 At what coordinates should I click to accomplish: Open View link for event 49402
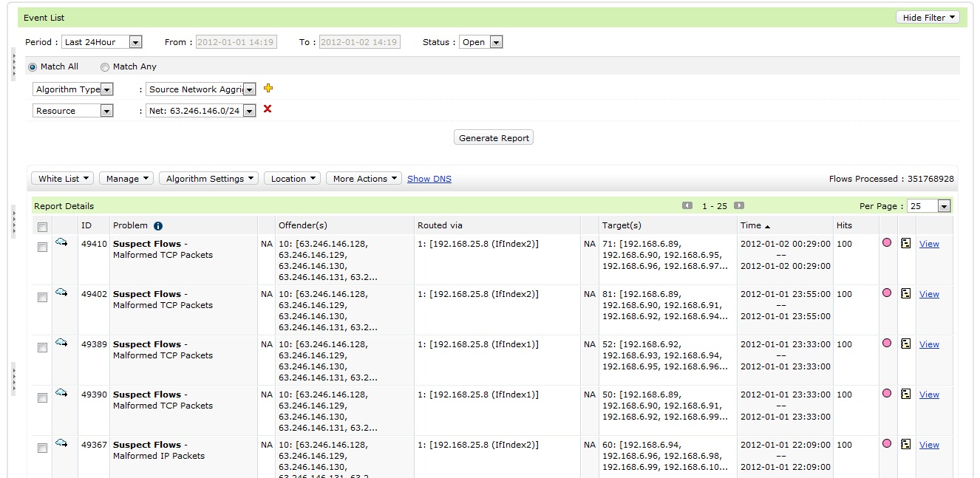929,294
